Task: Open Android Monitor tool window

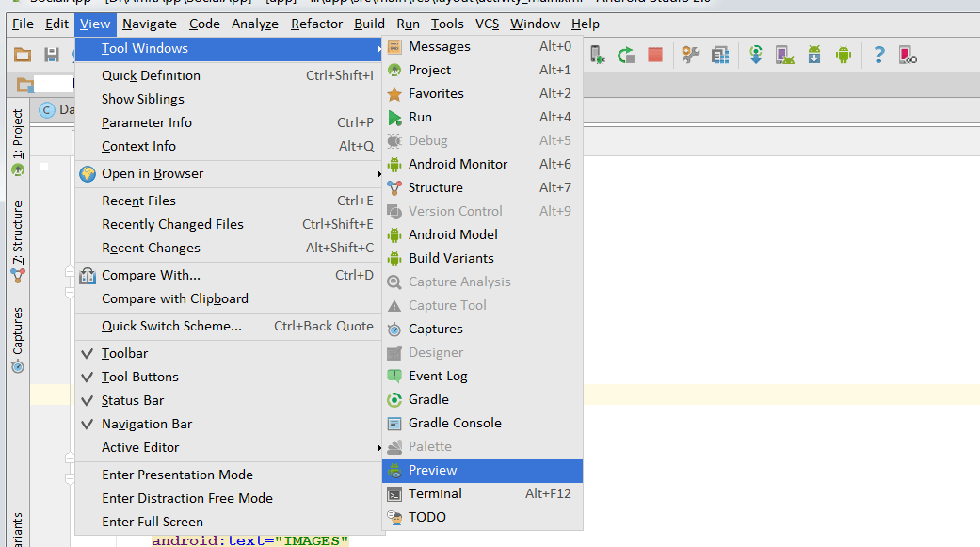Action: (482, 165)
